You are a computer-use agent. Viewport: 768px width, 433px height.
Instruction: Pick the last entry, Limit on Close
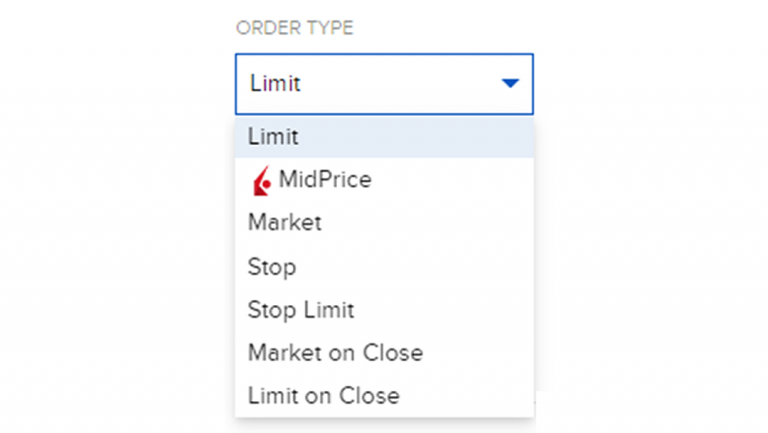click(x=323, y=396)
